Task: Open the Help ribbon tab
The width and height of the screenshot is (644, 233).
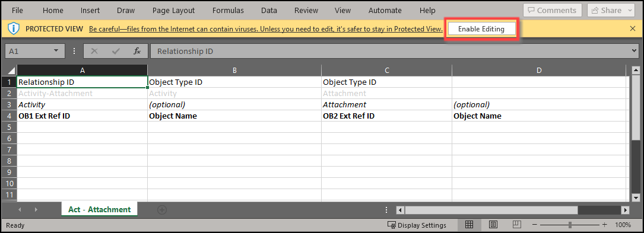Action: click(427, 11)
